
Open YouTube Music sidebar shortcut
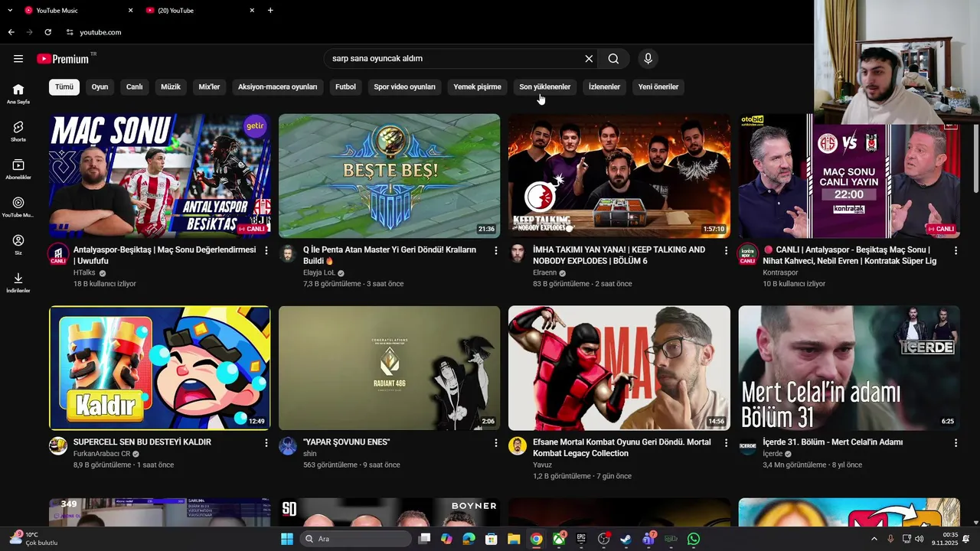pos(18,207)
